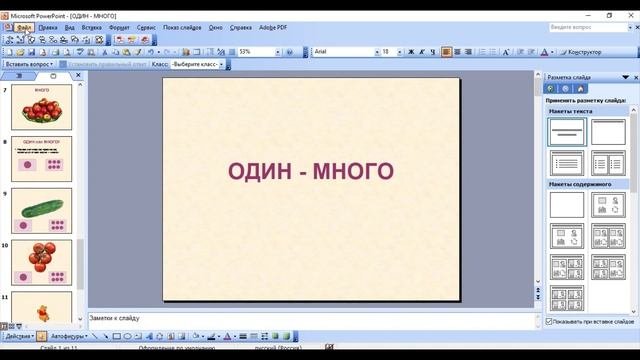Open the Вставка menu

click(91, 27)
